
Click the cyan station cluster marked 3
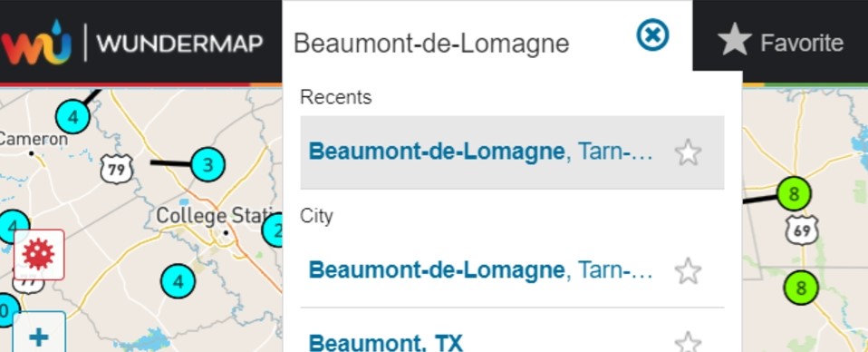[207, 164]
